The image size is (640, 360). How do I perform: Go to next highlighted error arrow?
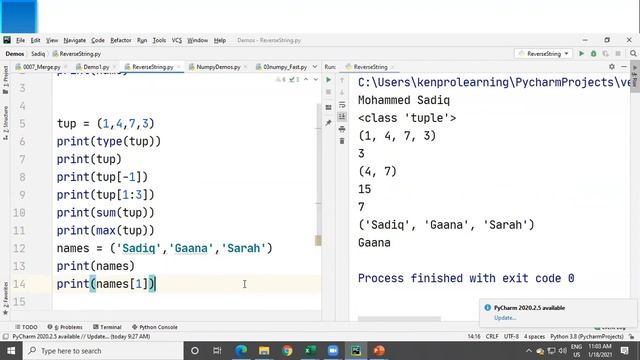316,79
